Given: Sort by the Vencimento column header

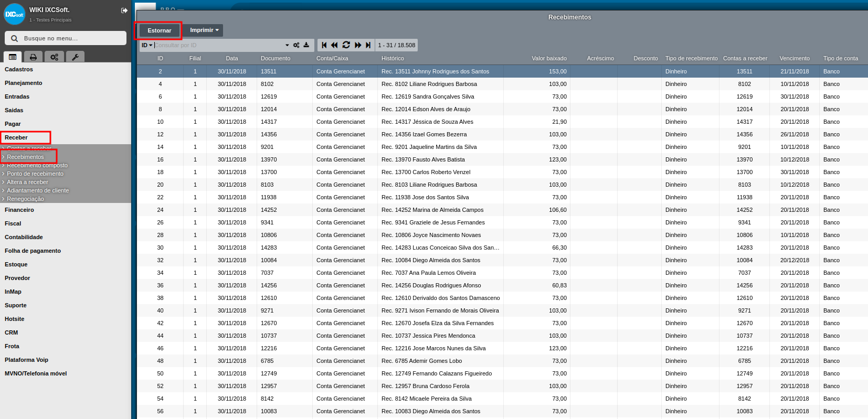Looking at the screenshot, I should click(795, 58).
